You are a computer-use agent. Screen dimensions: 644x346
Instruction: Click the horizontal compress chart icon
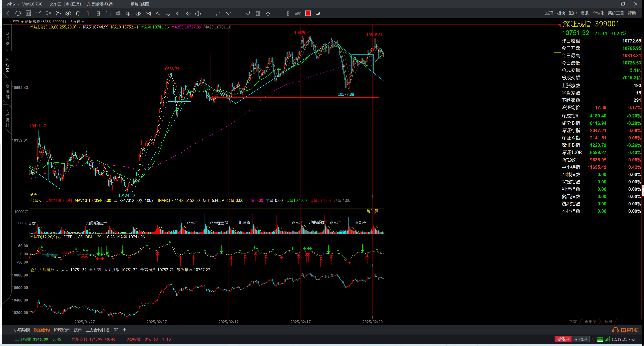pyautogui.click(x=148, y=13)
